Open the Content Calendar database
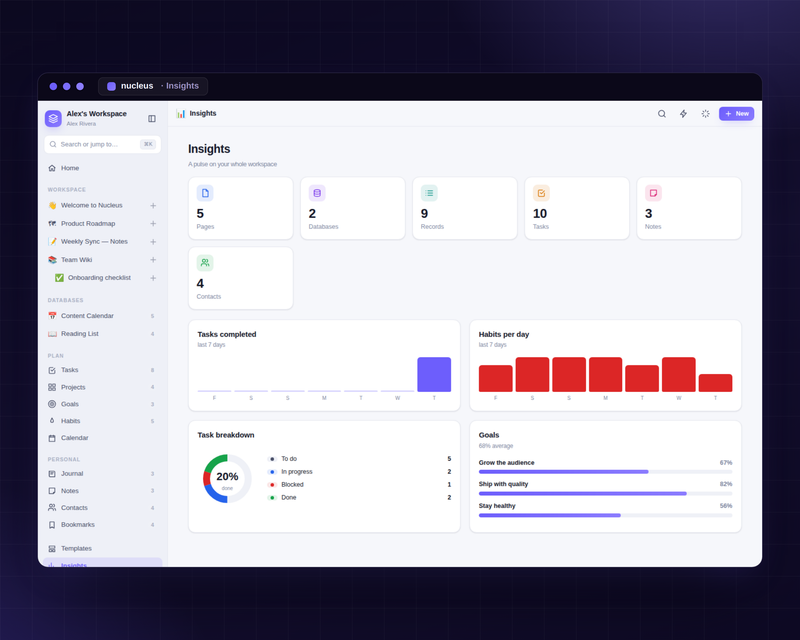The width and height of the screenshot is (800, 640). (103, 316)
